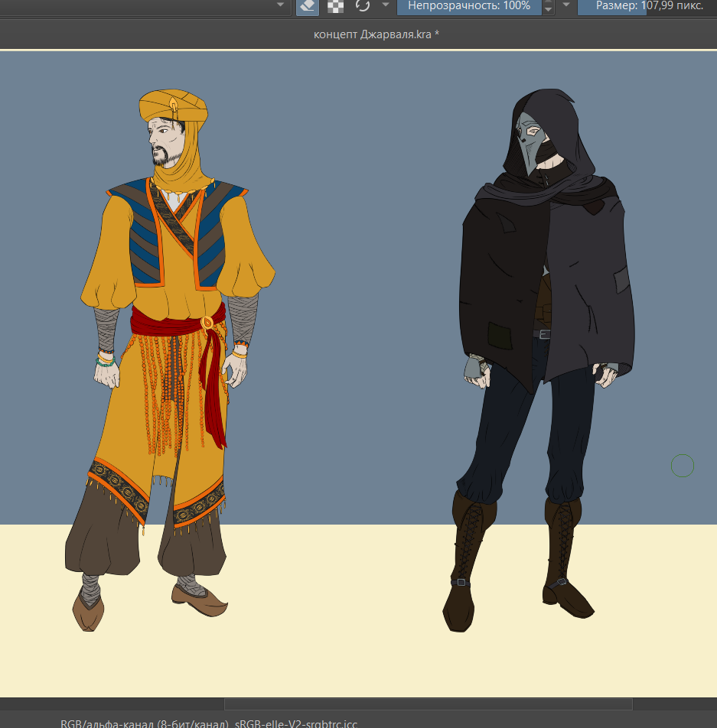Select the концепт Джарваля.kra document tab
Viewport: 717px width, 728px height.
376,34
